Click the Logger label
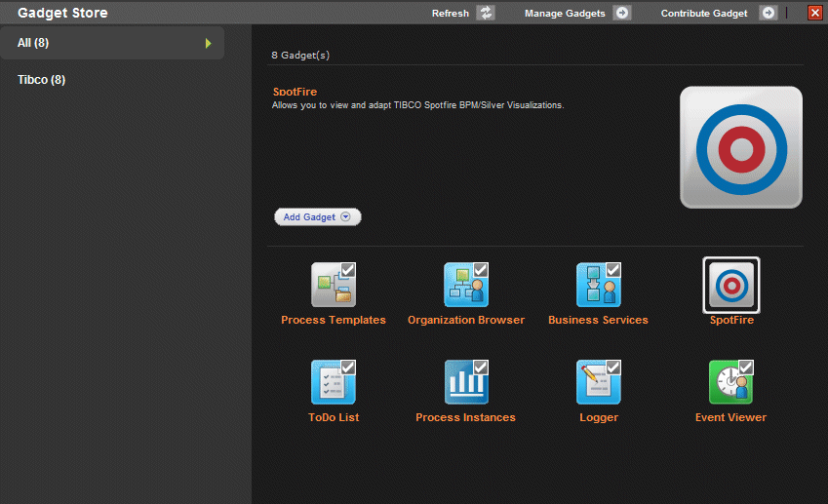The height and width of the screenshot is (504, 828). click(x=598, y=417)
